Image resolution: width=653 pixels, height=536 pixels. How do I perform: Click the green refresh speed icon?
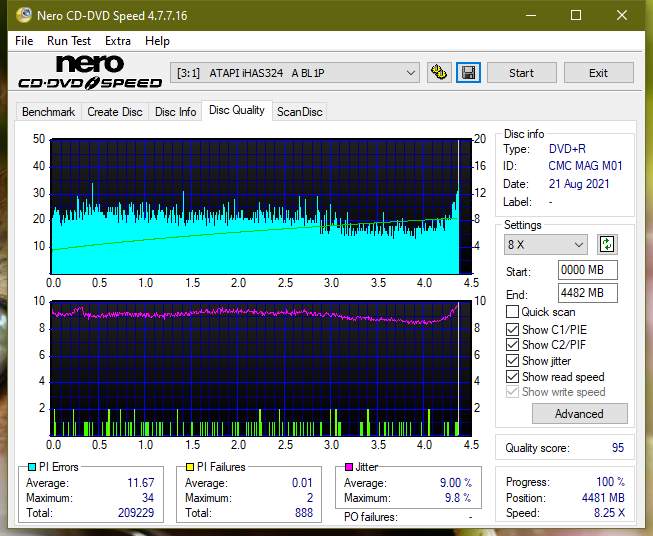(607, 244)
